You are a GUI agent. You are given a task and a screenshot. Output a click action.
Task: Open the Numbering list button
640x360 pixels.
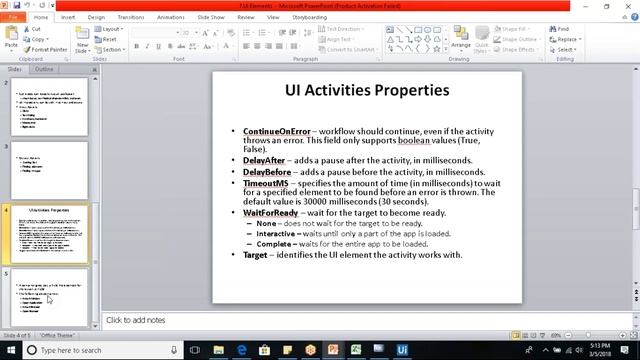(262, 33)
